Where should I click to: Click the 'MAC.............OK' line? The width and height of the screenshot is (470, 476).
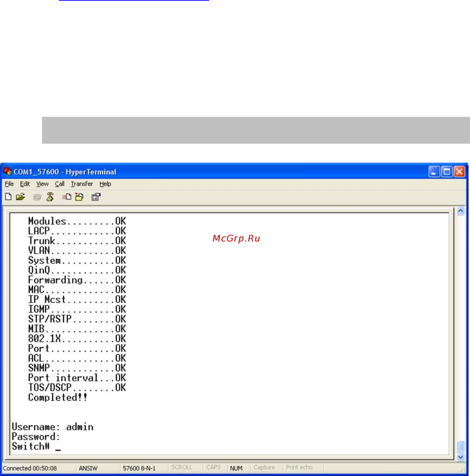click(x=77, y=290)
